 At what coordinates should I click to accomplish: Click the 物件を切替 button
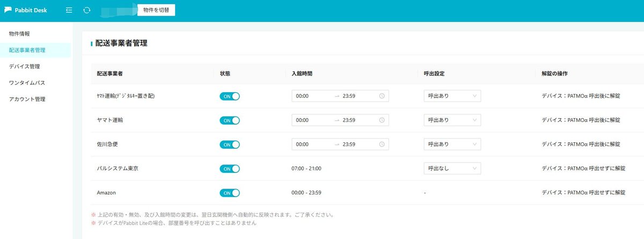tap(156, 10)
